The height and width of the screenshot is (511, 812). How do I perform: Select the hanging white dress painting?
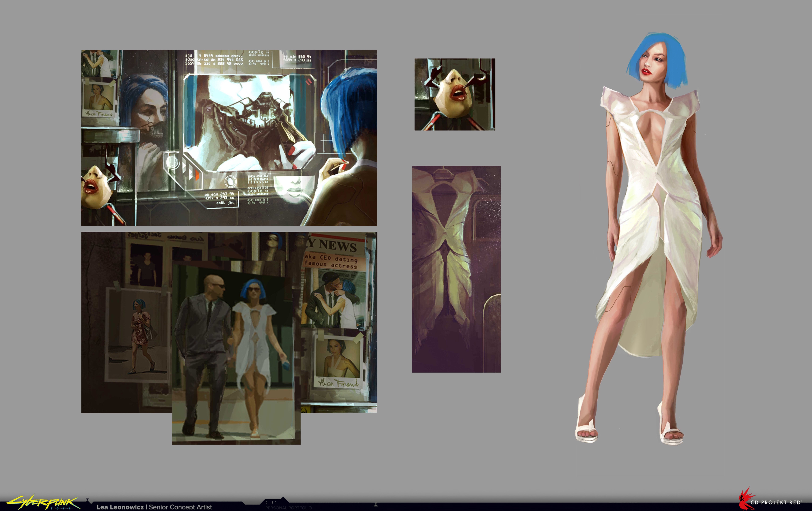pos(456,269)
